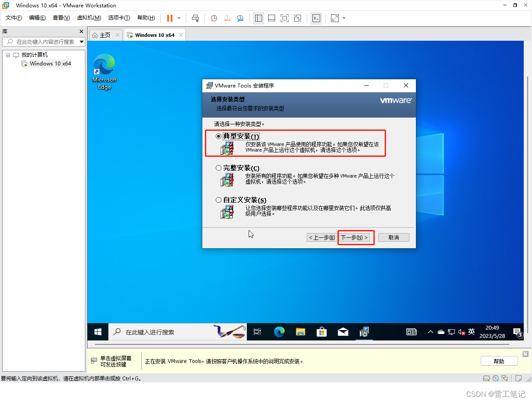Click the message log status bar icon
The image size is (532, 402).
point(518,379)
